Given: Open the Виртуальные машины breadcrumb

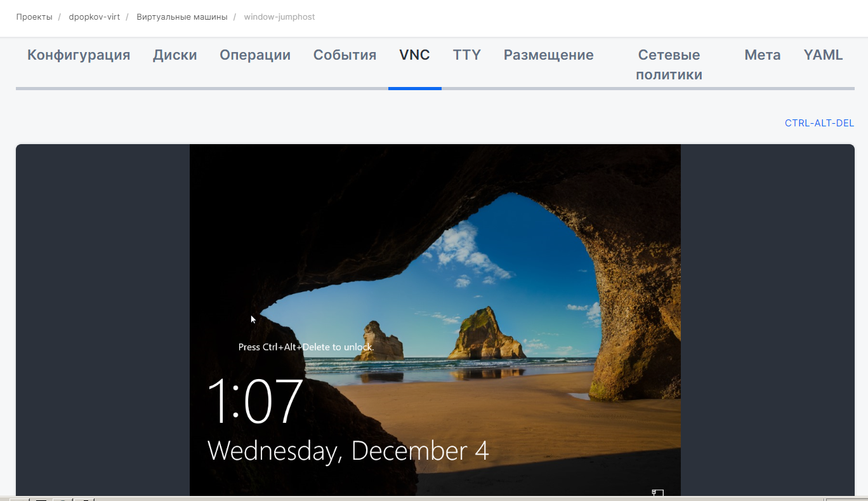Looking at the screenshot, I should pos(181,17).
